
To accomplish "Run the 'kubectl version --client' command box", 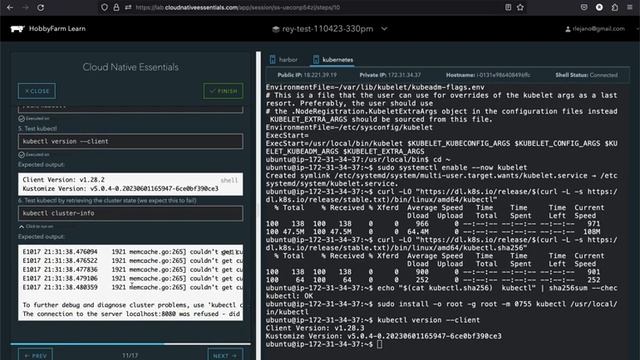I will pos(130,141).
